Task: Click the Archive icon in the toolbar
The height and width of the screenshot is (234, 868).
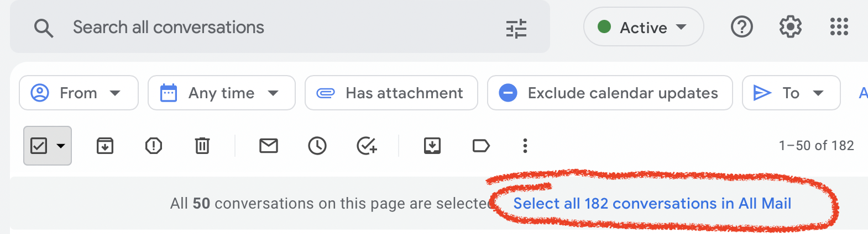Action: click(x=105, y=146)
